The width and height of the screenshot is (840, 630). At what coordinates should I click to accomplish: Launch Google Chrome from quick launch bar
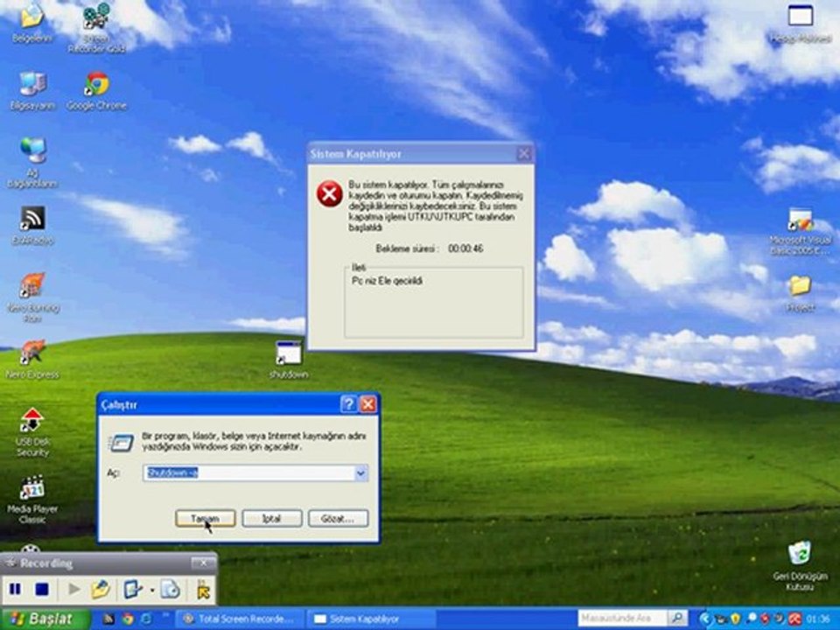pos(128,619)
